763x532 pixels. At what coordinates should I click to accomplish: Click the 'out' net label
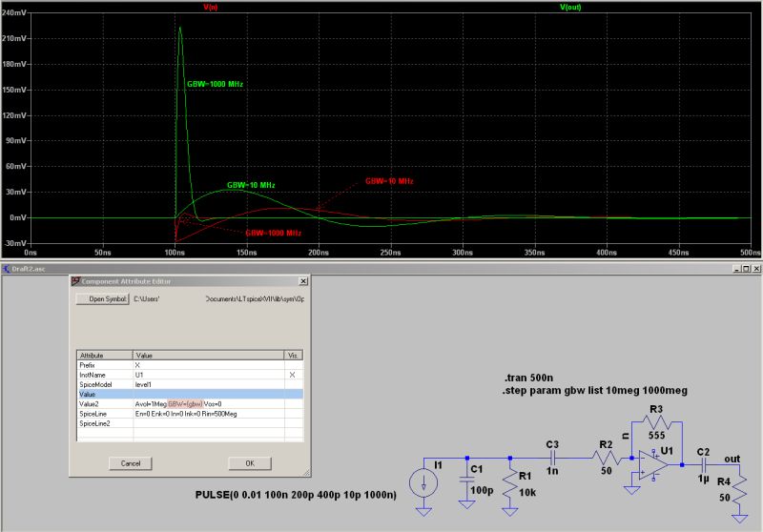732,459
